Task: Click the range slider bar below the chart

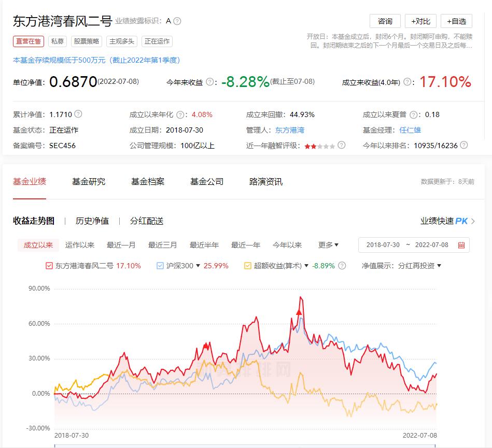Action: pyautogui.click(x=245, y=446)
